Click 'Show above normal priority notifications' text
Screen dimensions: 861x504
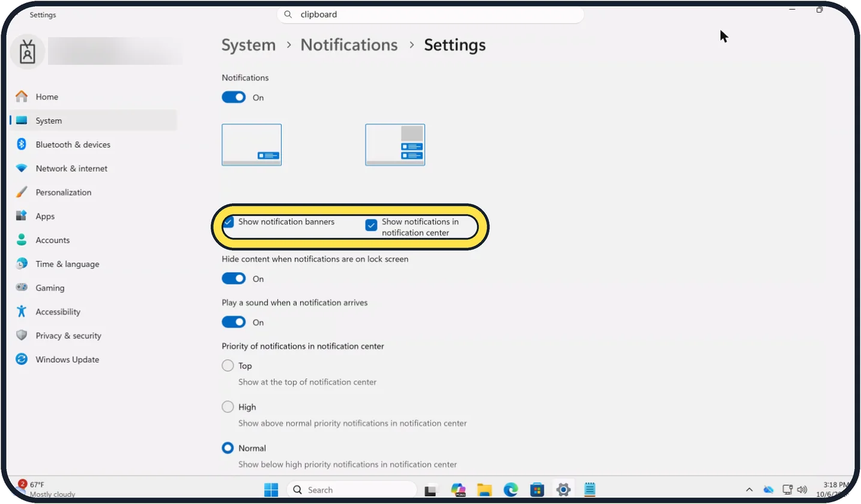click(x=352, y=423)
